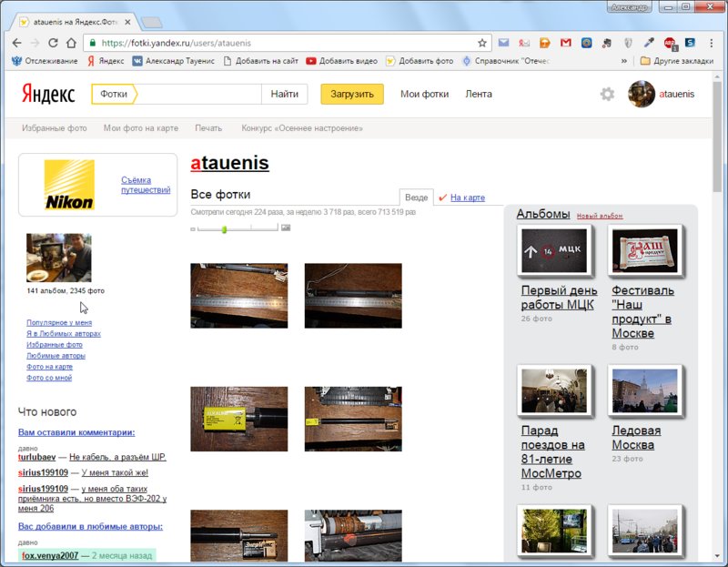The height and width of the screenshot is (567, 728).
Task: Bookmark this page with the star icon
Action: pyautogui.click(x=482, y=43)
